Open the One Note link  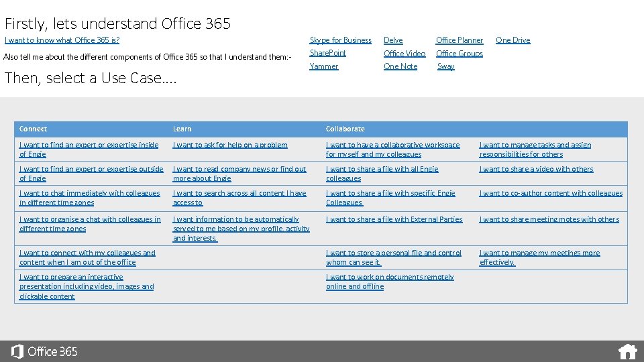coord(400,66)
